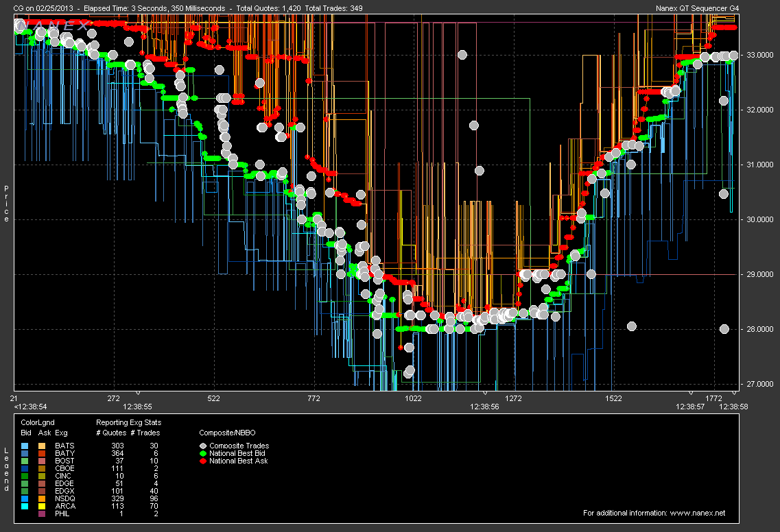Click the ARCA quote count 113

[117, 506]
